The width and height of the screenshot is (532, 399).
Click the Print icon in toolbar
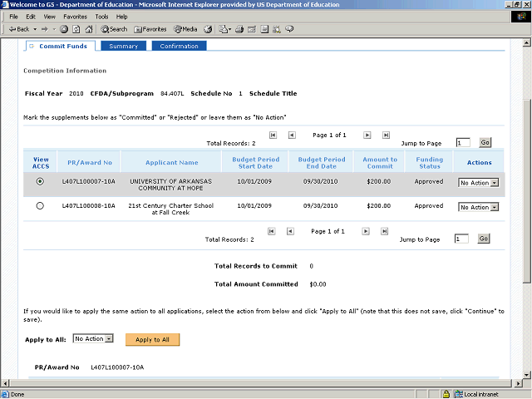point(239,29)
